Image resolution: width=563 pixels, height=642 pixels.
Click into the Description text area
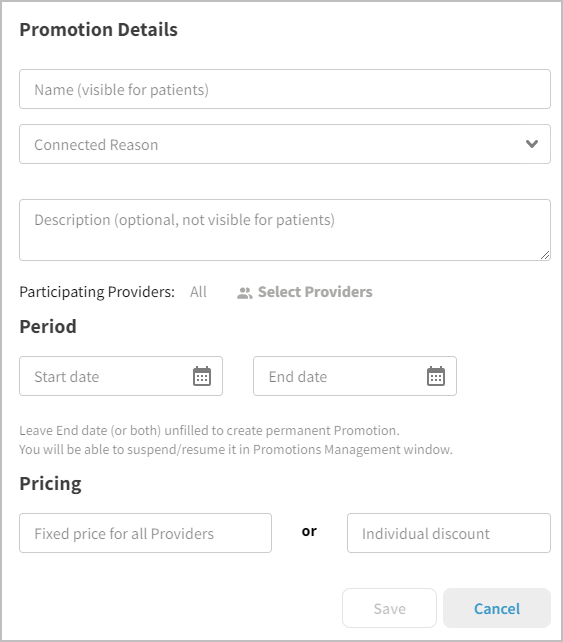(x=285, y=230)
